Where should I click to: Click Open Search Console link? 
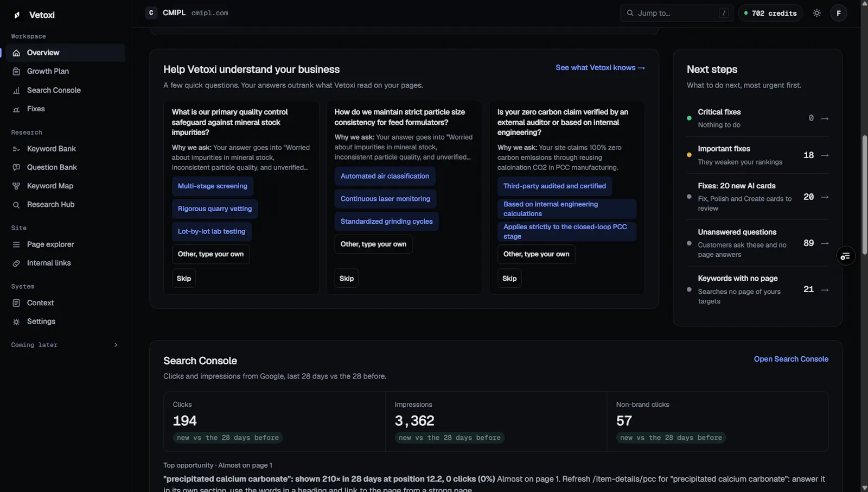[x=791, y=359]
